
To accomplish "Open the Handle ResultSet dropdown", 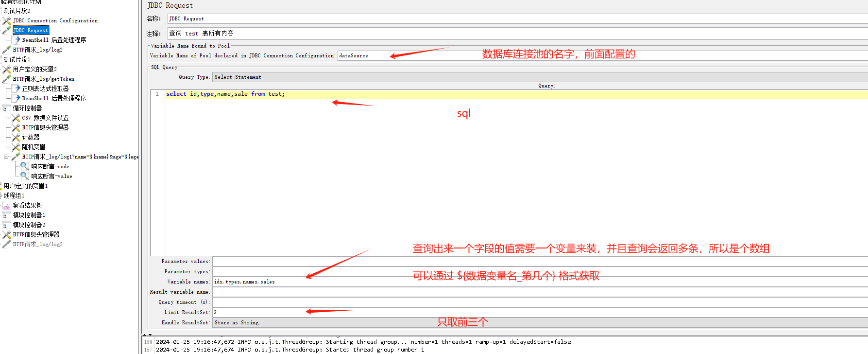I will pyautogui.click(x=540, y=322).
